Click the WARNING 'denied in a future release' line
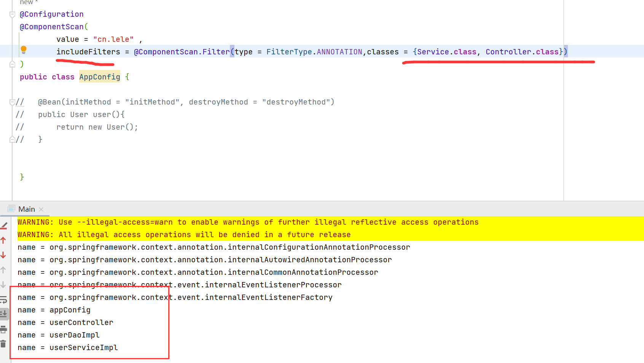Viewport: 644px width, 363px height. point(184,235)
